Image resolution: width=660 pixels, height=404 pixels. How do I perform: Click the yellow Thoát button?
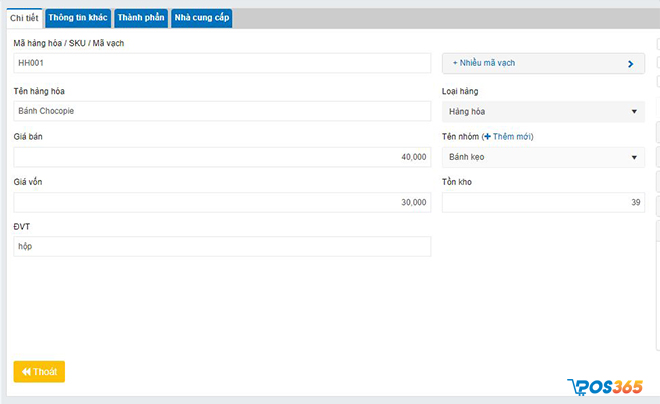coord(39,371)
